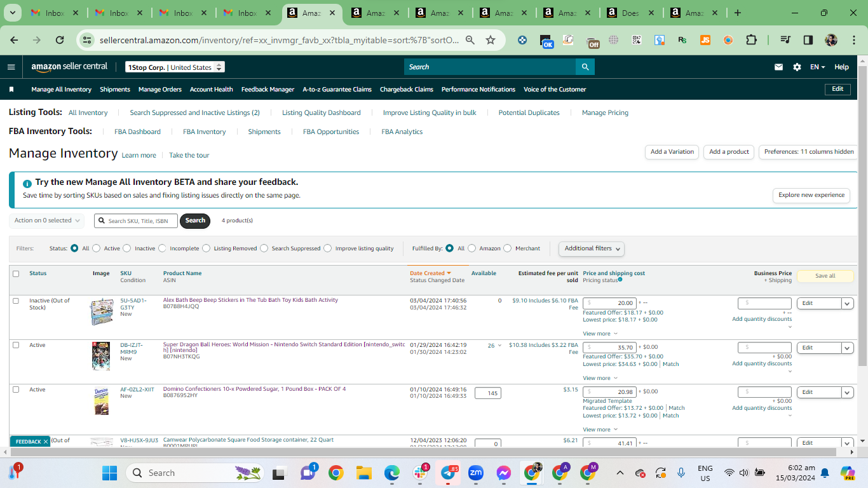
Task: Click the Amazon Seller Central logo
Action: 70,67
